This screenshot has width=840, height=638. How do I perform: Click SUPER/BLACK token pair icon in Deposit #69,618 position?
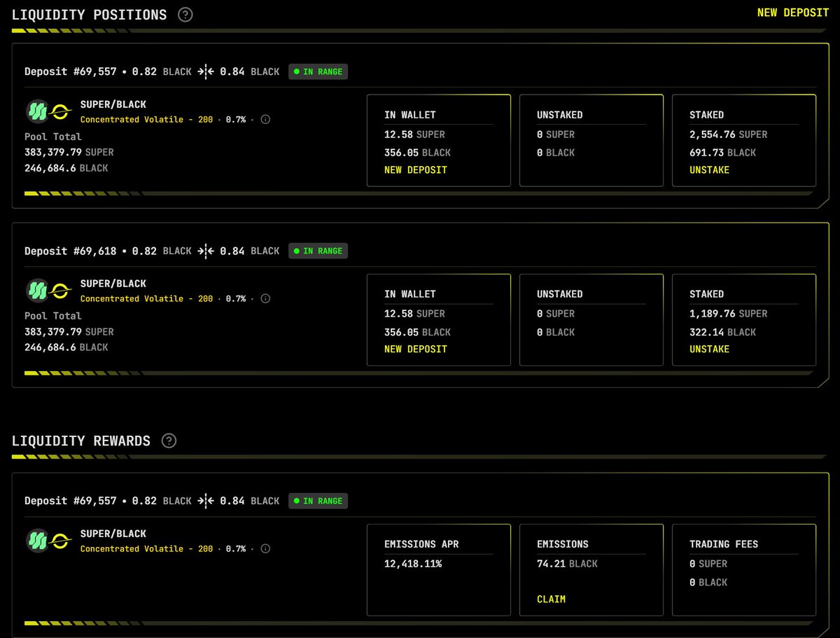49,291
